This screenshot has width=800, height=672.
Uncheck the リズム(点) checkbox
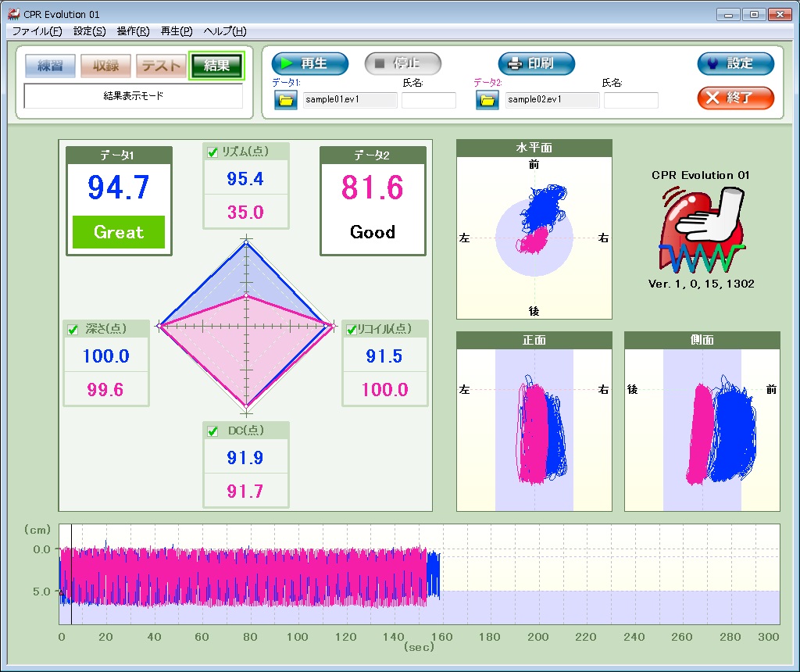pos(212,152)
